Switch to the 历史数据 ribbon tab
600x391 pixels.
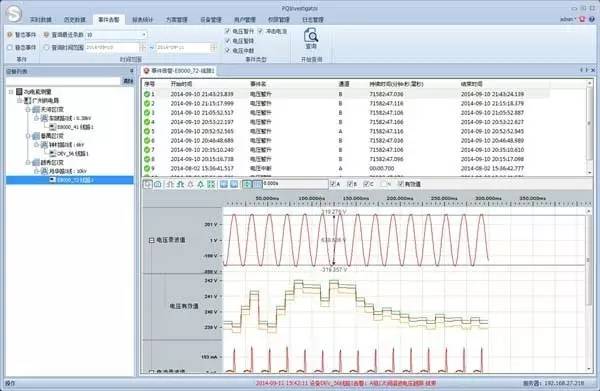point(74,20)
